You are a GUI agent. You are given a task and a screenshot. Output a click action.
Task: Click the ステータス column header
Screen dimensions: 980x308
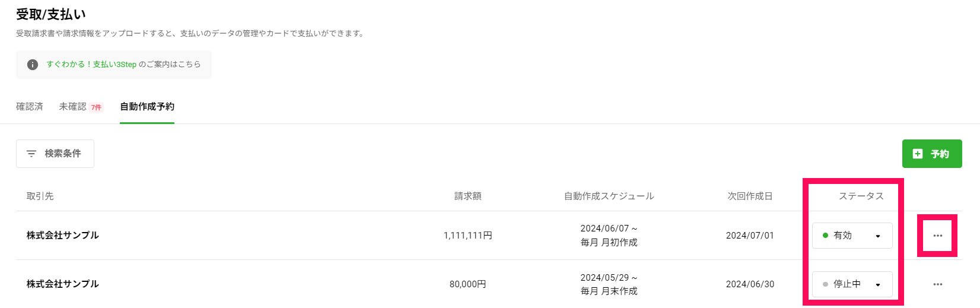pos(861,196)
